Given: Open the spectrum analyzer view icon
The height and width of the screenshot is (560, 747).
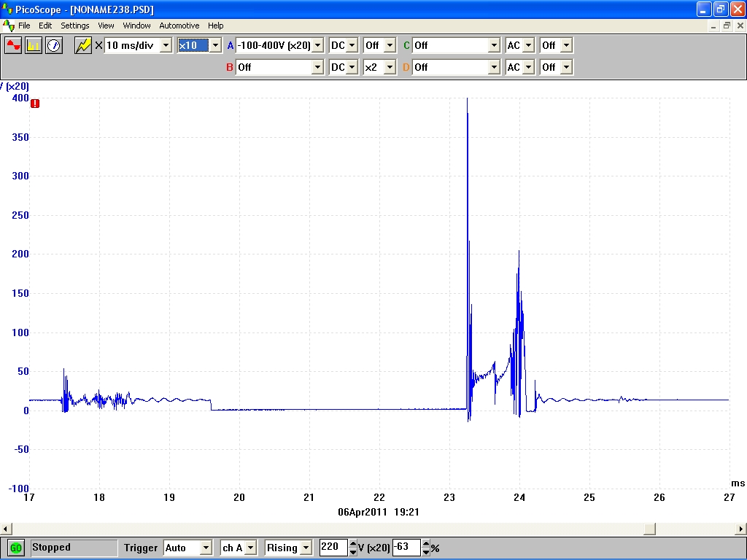Looking at the screenshot, I should (34, 45).
